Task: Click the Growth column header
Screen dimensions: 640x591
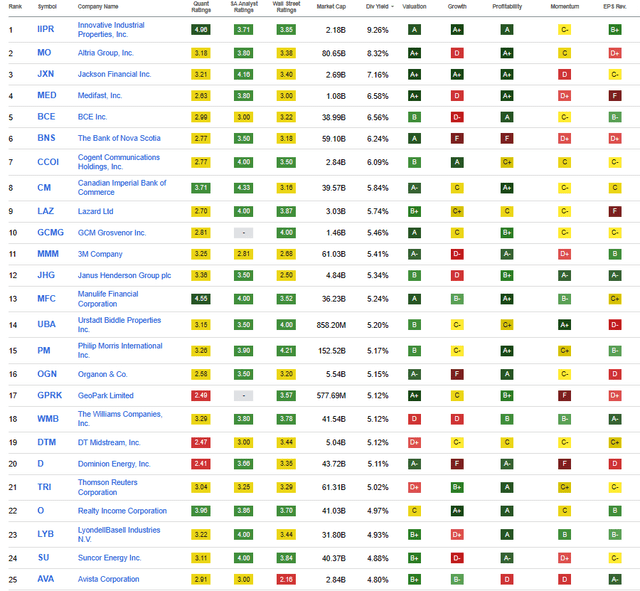Action: [457, 7]
